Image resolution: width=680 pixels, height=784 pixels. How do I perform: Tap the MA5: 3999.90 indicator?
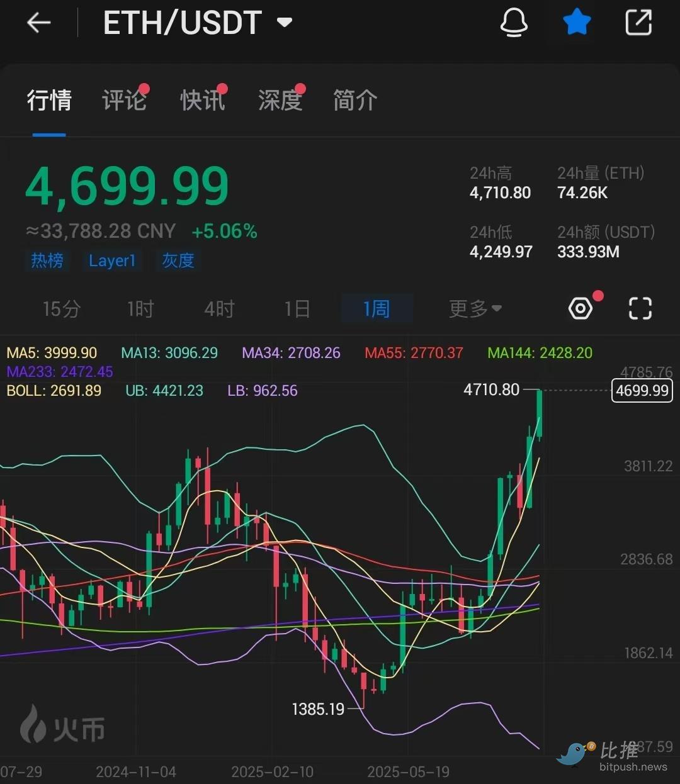point(52,353)
